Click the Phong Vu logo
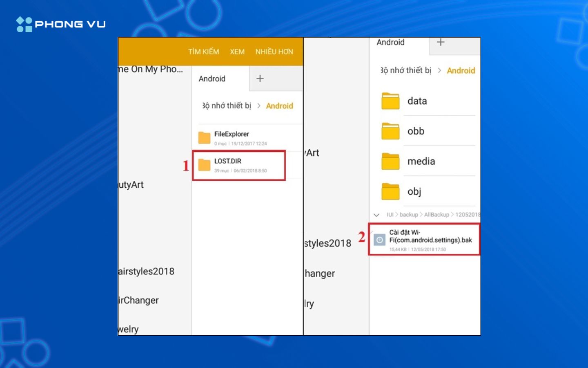 61,24
